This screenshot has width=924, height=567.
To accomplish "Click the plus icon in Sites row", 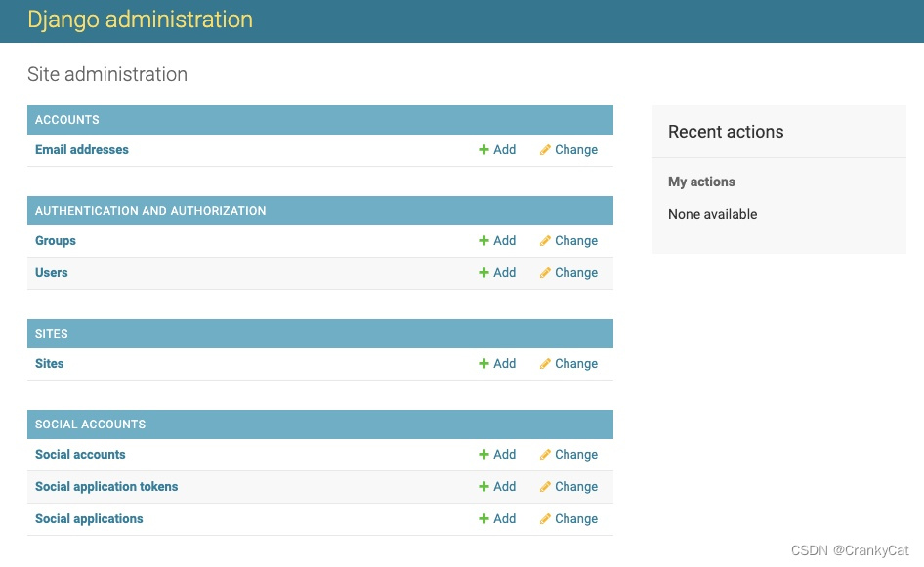I will click(483, 364).
